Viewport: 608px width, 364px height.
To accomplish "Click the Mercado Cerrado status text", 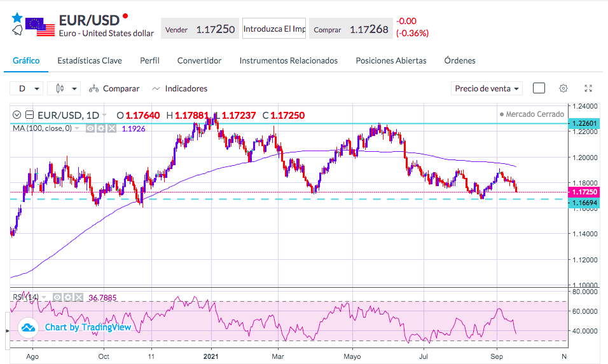I will click(532, 114).
